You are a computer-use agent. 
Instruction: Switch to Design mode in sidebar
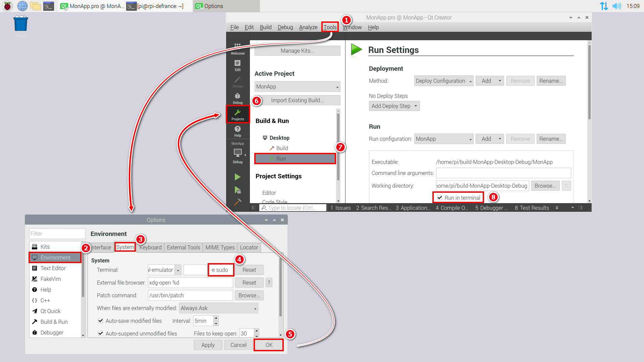(237, 82)
